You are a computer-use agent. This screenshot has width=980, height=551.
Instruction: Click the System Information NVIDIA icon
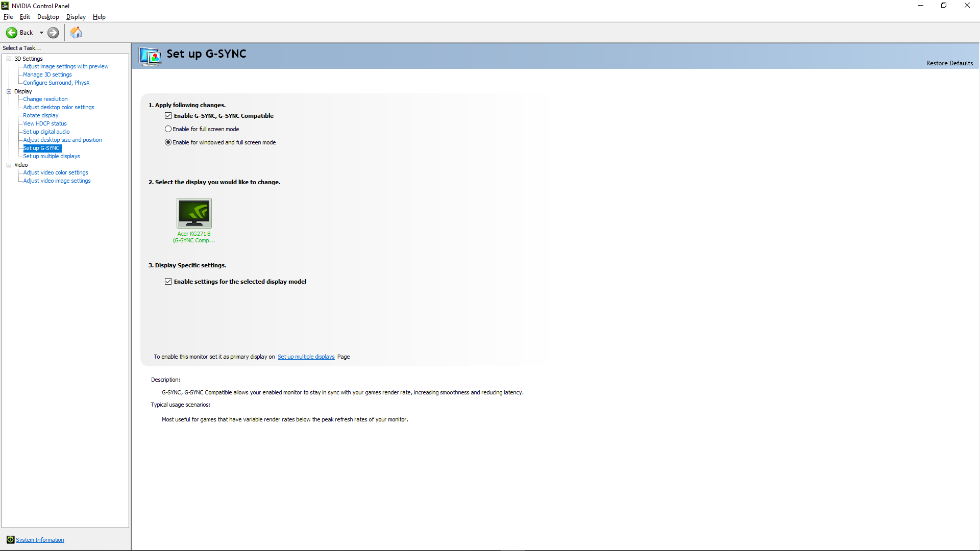point(10,540)
